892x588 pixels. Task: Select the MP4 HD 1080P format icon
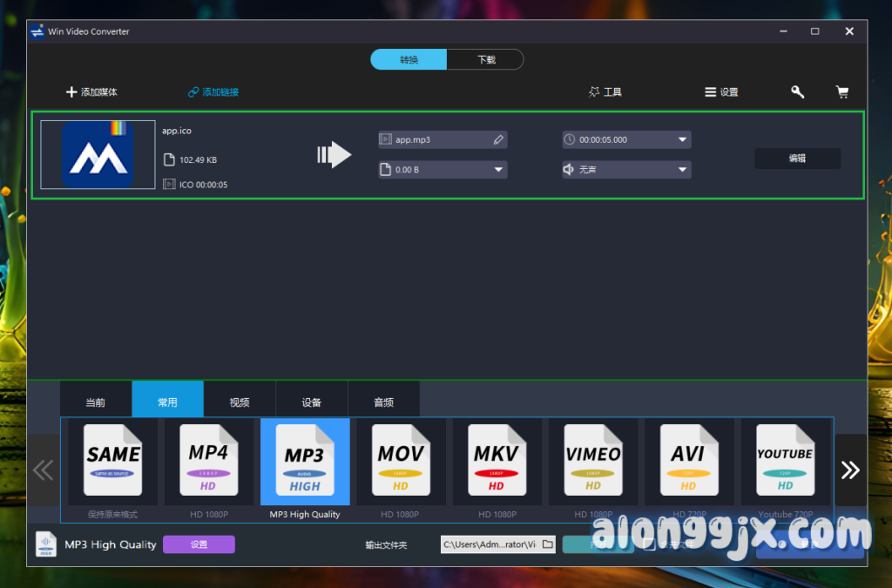tap(209, 462)
